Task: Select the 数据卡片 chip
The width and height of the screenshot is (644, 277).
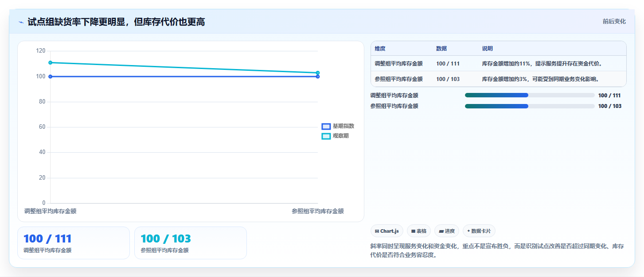Action: [x=479, y=231]
